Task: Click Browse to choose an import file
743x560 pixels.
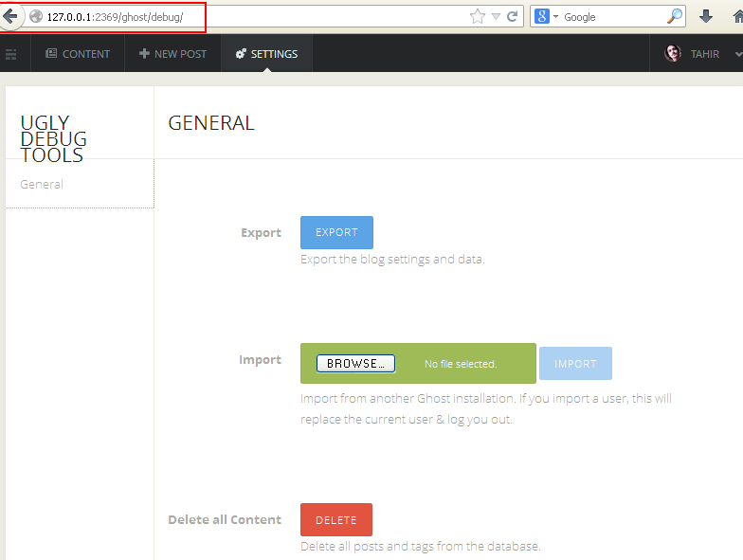Action: point(355,364)
